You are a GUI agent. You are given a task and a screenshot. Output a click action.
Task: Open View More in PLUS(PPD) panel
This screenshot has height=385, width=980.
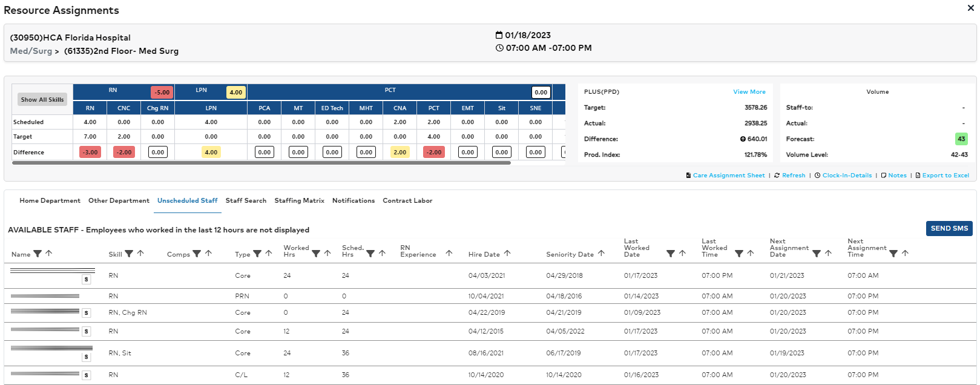[749, 92]
